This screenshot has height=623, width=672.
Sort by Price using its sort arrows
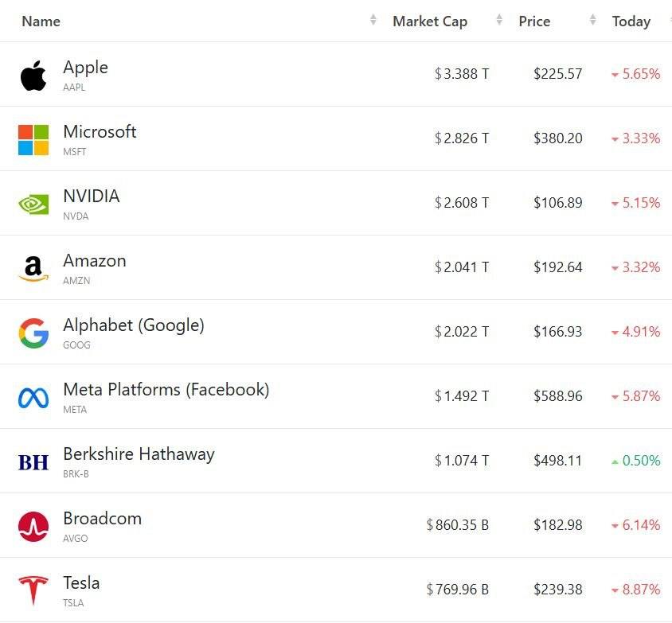coord(592,21)
